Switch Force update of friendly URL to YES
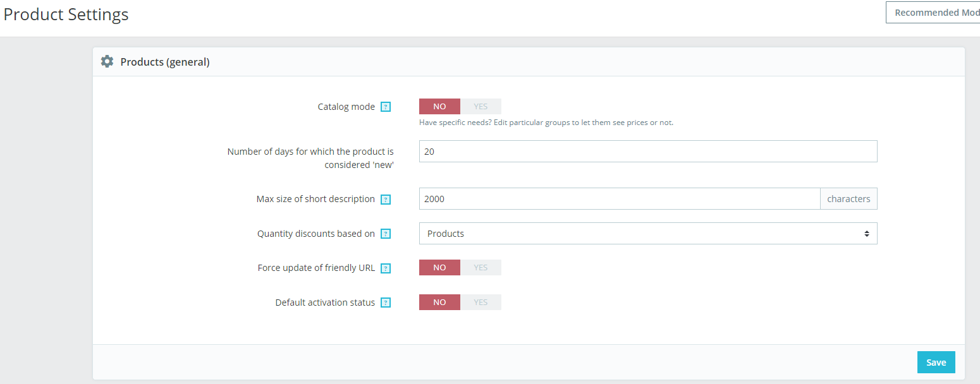980x384 pixels. click(481, 268)
